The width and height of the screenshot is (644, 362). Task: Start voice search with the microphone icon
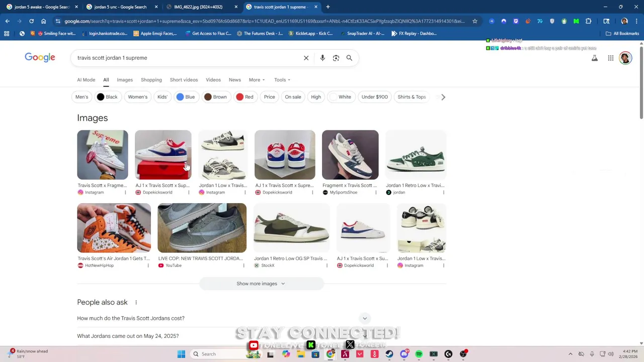tap(323, 58)
